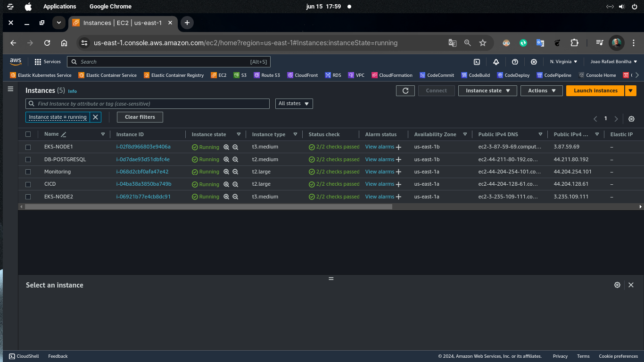This screenshot has width=644, height=362.
Task: Open the Instance state dropdown button
Action: [487, 90]
